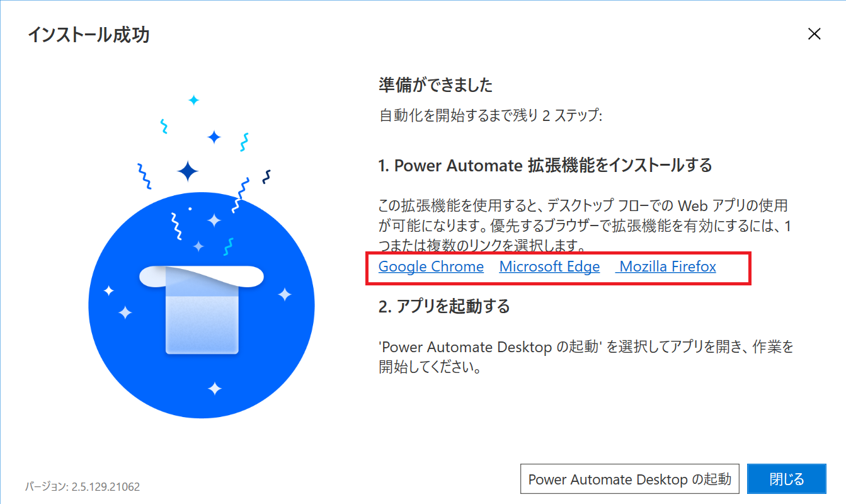
Task: Click the paragraph describing the Web アプリ extension
Action: pyautogui.click(x=583, y=224)
